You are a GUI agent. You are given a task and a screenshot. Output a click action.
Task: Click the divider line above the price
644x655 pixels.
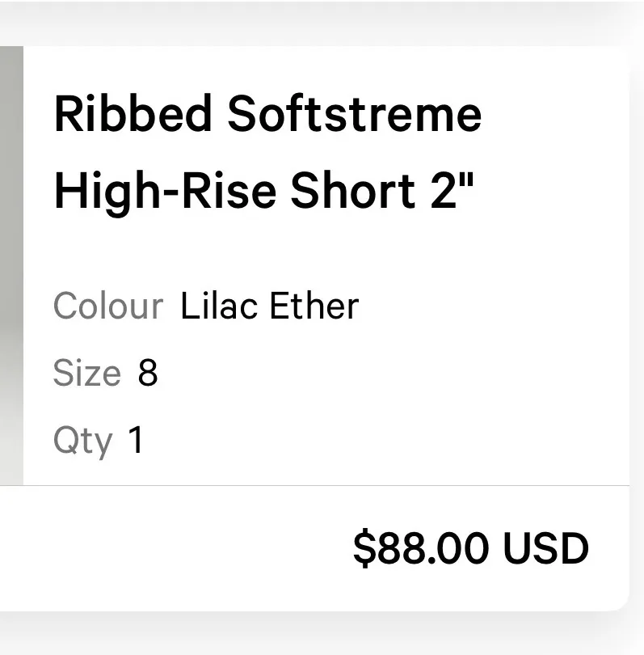(x=314, y=485)
